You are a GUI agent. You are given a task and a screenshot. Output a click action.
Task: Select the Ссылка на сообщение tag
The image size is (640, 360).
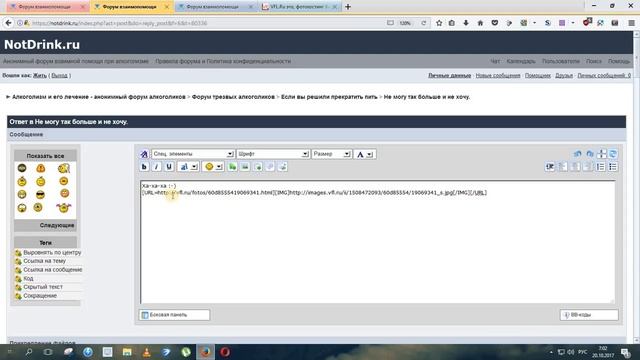[x=52, y=270]
